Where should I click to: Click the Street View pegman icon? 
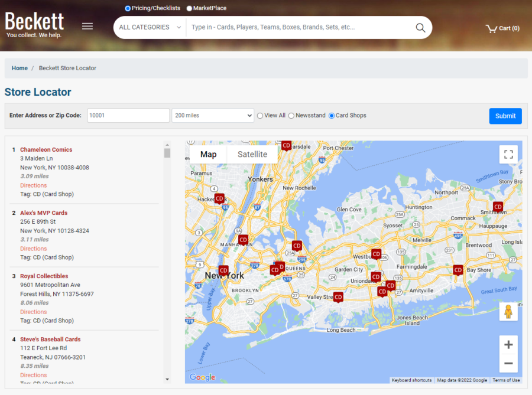tap(508, 311)
